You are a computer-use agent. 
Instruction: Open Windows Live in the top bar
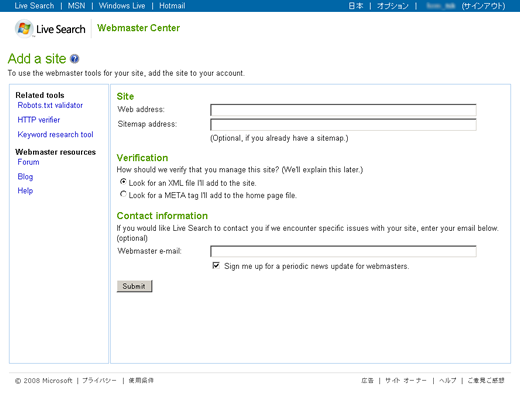122,6
